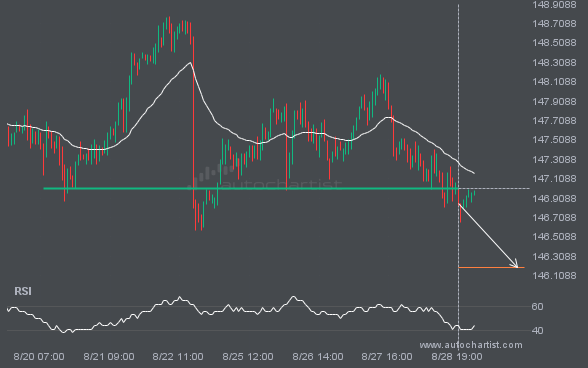Viewport: 588px width, 368px height.
Task: Click the RSI 40 level label
Action: [x=537, y=330]
